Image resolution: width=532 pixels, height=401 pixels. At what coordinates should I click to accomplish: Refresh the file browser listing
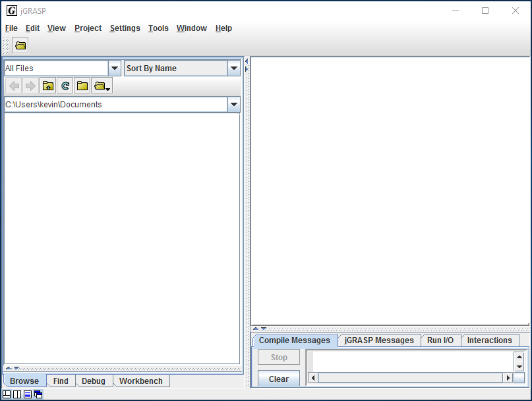65,86
